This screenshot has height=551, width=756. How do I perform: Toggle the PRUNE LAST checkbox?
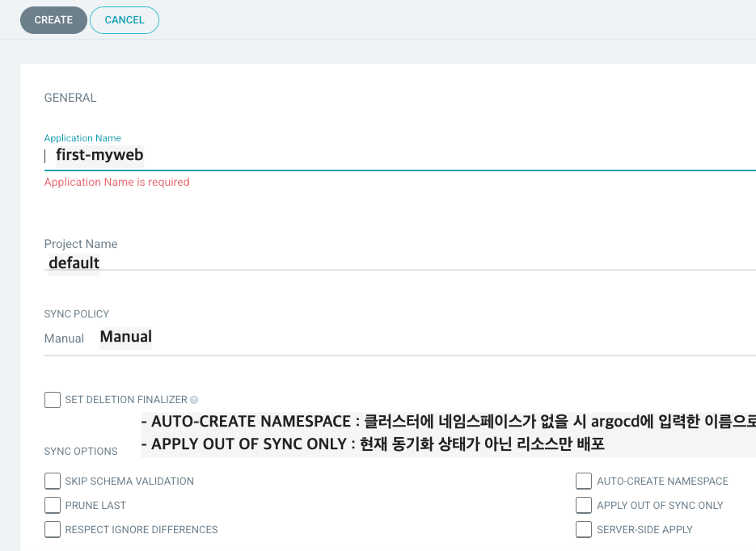(53, 505)
